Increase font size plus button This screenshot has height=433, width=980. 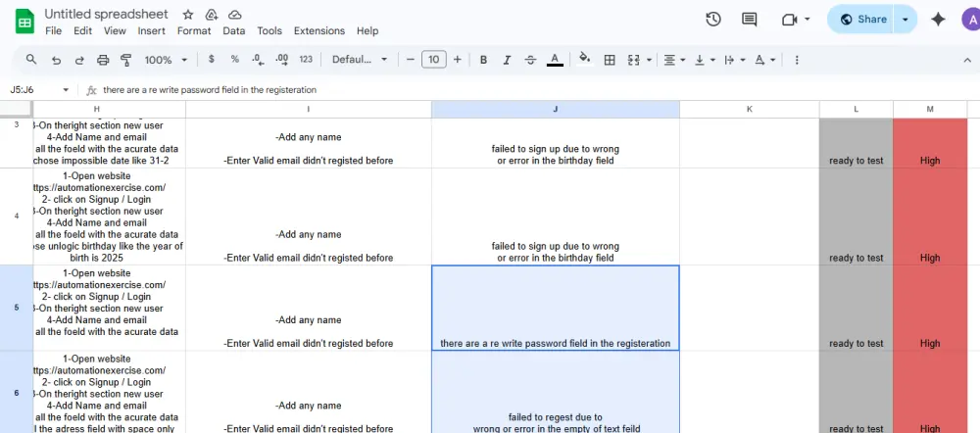click(x=458, y=60)
